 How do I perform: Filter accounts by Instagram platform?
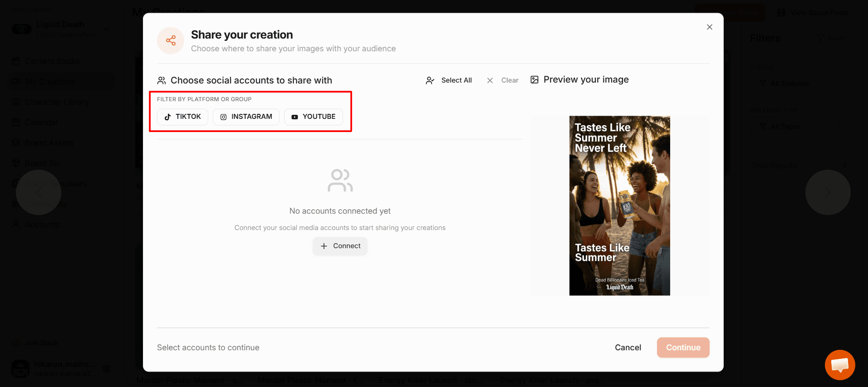pos(246,117)
